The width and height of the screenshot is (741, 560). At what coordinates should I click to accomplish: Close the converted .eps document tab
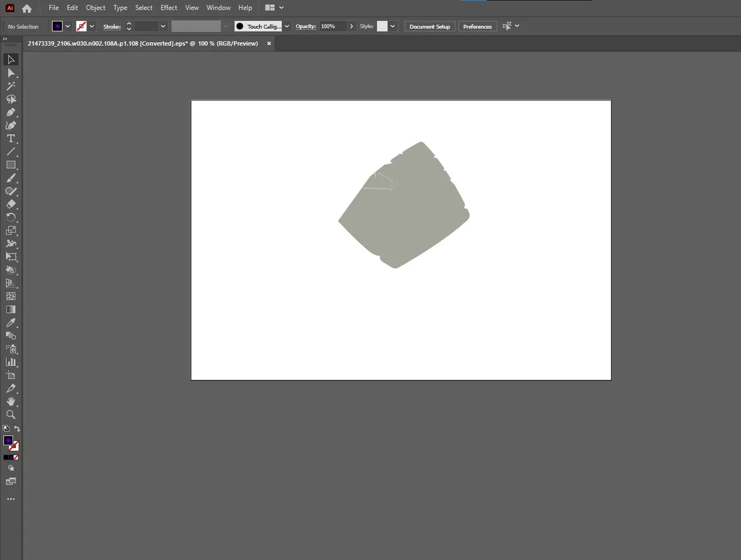269,43
